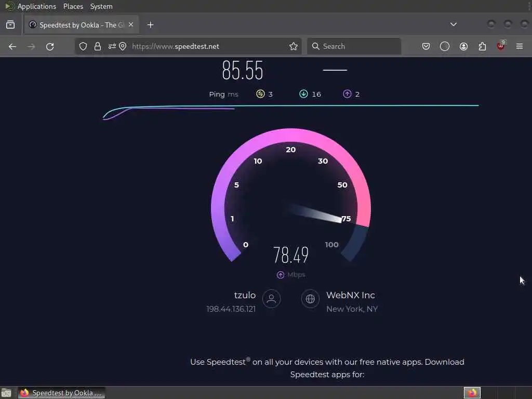Bookmark this page with star
532x399 pixels.
click(x=294, y=46)
